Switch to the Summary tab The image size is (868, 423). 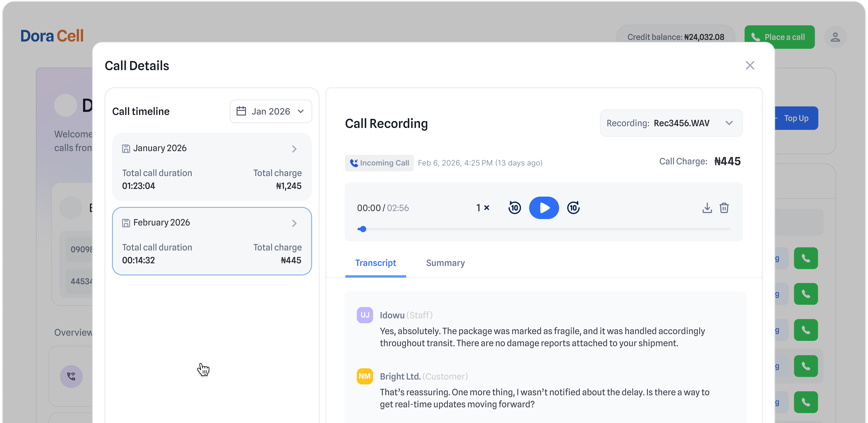pos(445,263)
